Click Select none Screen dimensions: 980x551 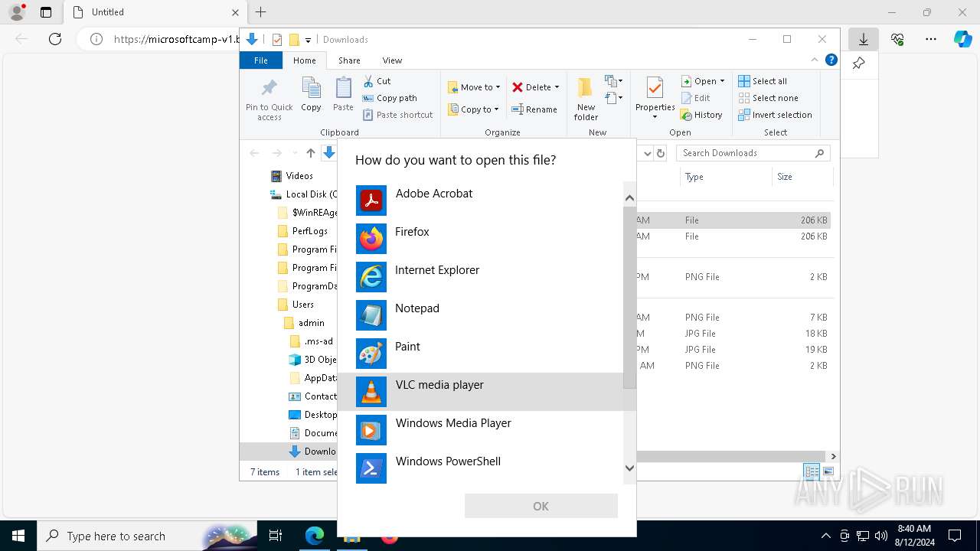point(768,98)
